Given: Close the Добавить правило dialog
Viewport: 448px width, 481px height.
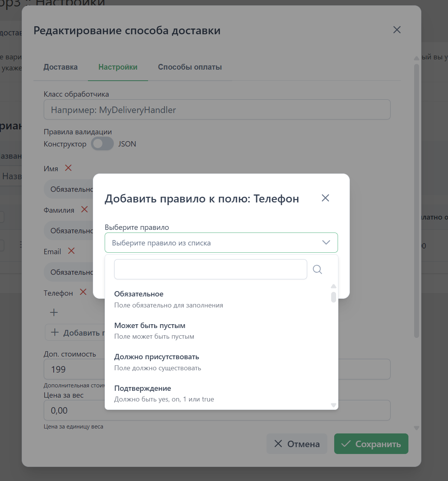Looking at the screenshot, I should [x=325, y=198].
